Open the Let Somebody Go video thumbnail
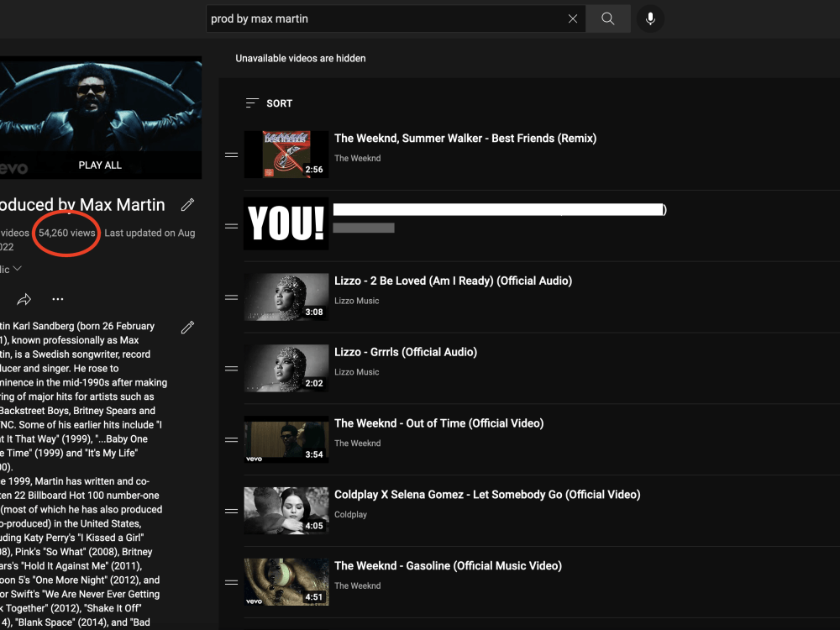Viewport: 840px width, 630px height. coord(286,511)
